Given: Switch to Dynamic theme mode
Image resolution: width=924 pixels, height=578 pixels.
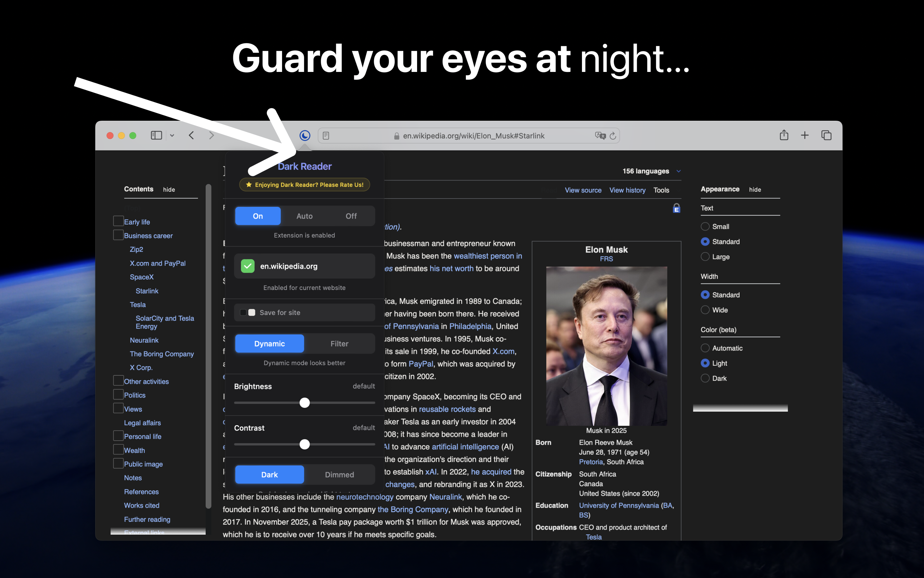Looking at the screenshot, I should pyautogui.click(x=269, y=344).
